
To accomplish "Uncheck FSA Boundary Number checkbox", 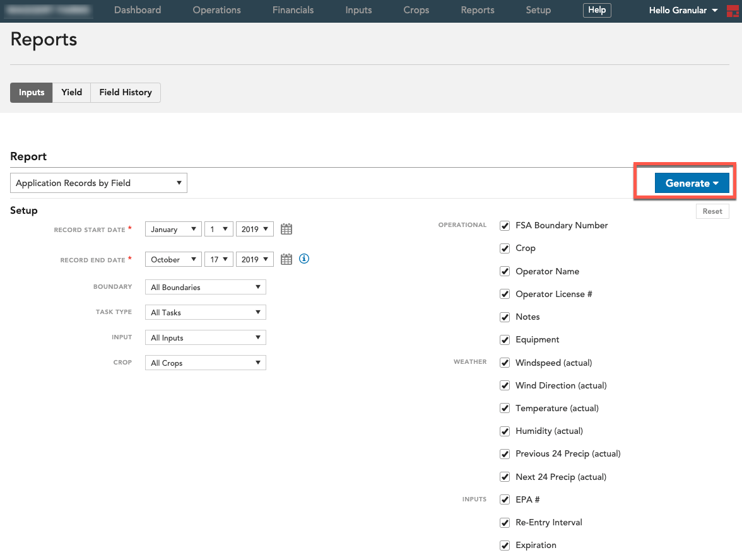I will 505,226.
